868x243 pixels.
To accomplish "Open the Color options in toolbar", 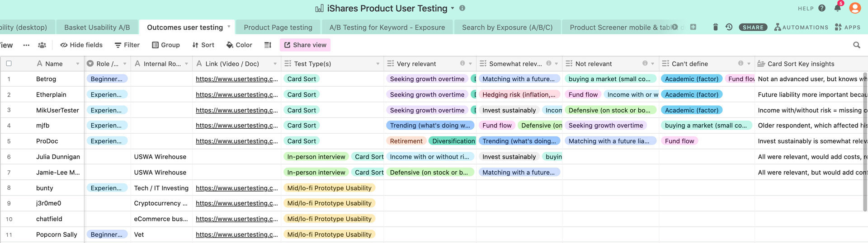I will [239, 45].
